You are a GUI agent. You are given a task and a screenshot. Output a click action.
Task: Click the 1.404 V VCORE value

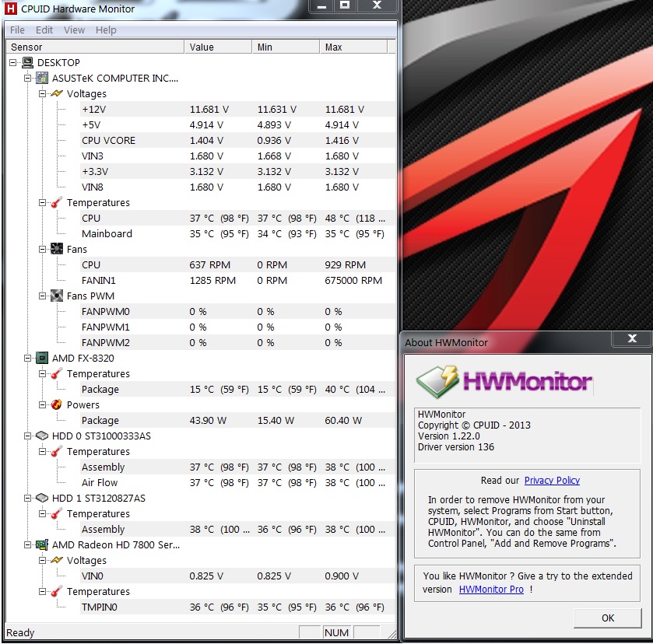tap(206, 140)
